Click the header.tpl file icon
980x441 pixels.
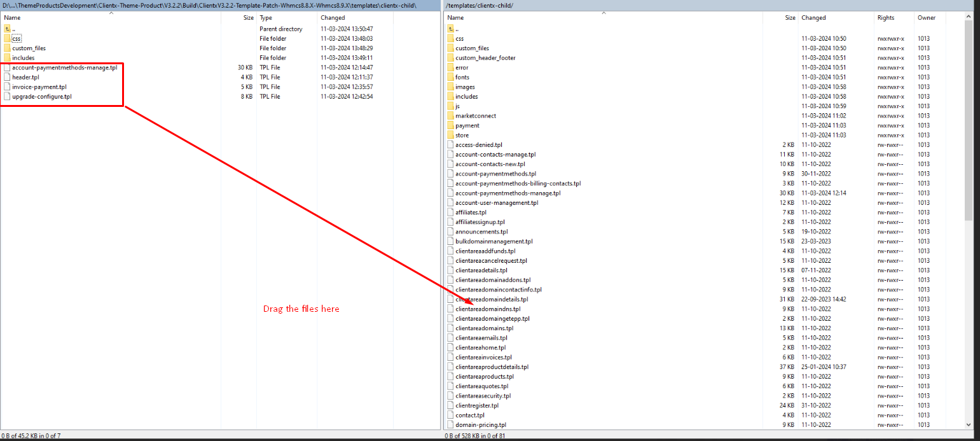coord(7,77)
